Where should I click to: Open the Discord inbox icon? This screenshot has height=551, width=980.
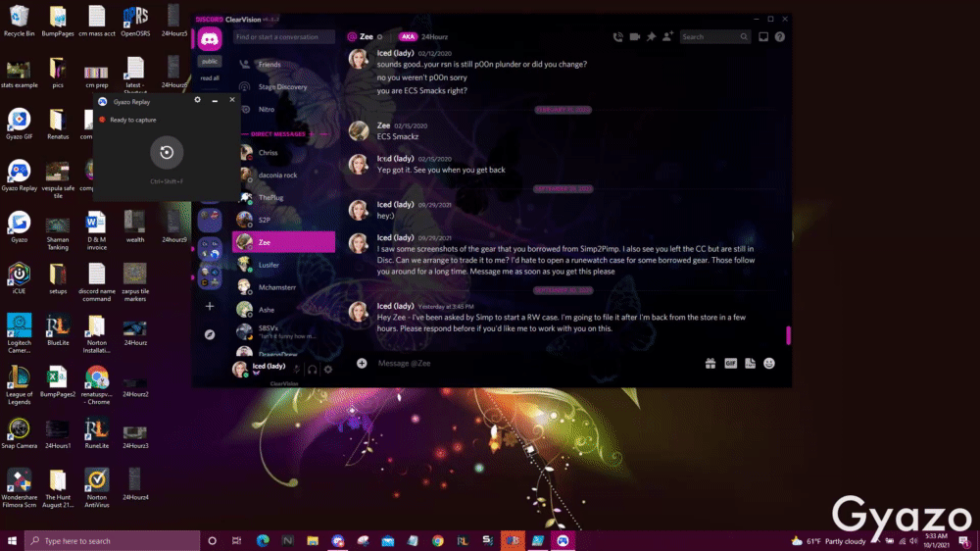click(x=763, y=37)
